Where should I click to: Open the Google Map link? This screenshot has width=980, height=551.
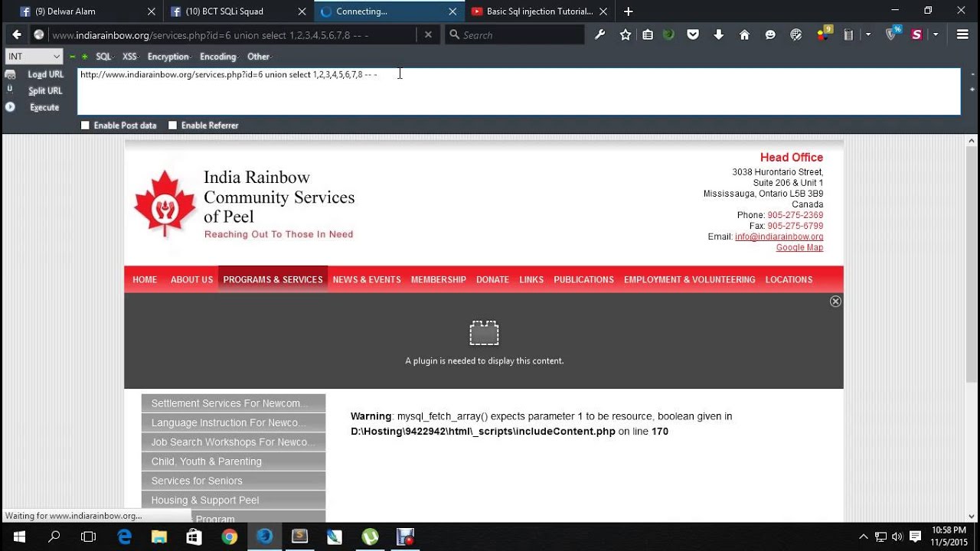pos(799,247)
